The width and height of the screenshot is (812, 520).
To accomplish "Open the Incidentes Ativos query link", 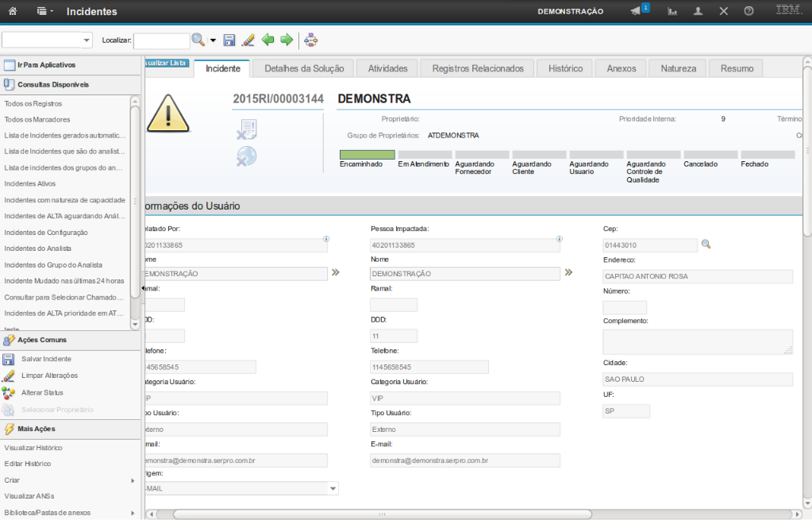I will [x=30, y=183].
